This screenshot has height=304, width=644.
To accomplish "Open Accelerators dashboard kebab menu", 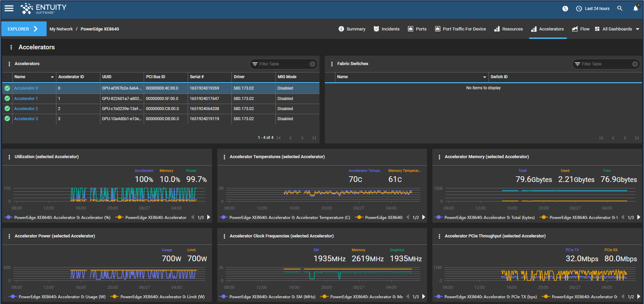I will pos(11,47).
